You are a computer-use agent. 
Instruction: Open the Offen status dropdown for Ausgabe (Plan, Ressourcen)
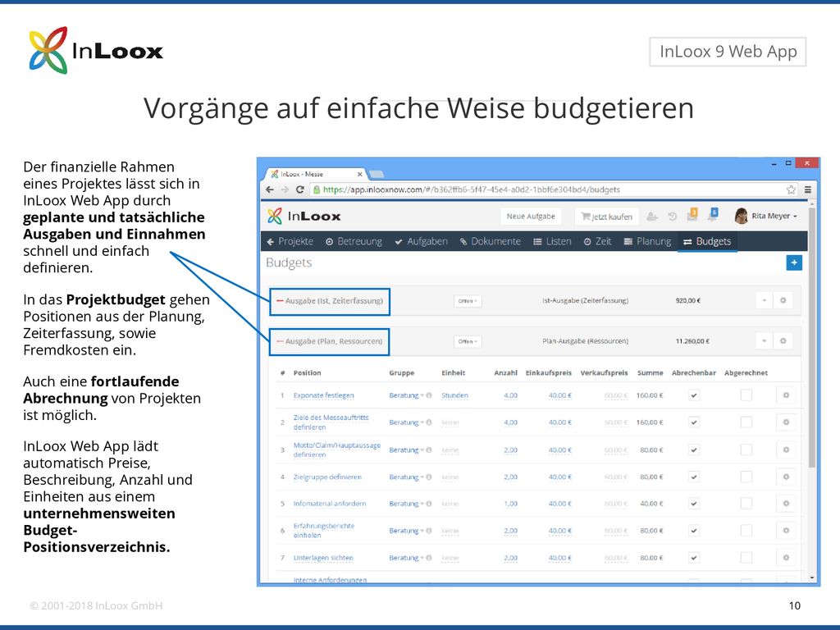pos(468,341)
